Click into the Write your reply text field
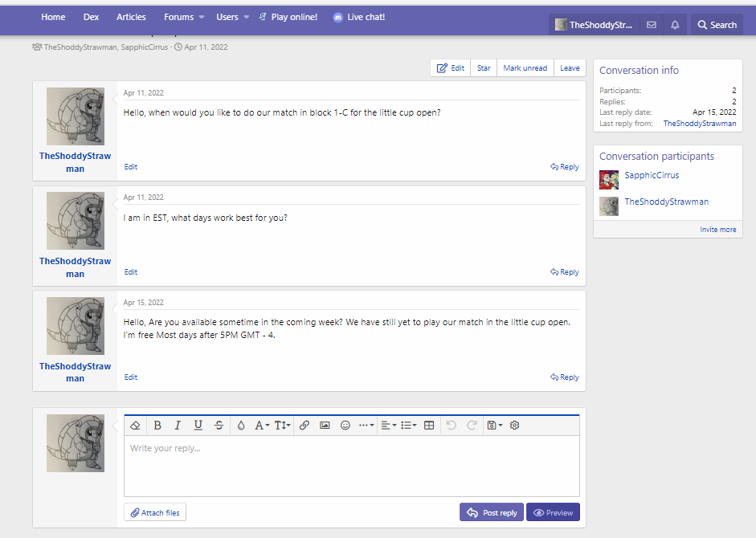The height and width of the screenshot is (538, 756). click(351, 466)
